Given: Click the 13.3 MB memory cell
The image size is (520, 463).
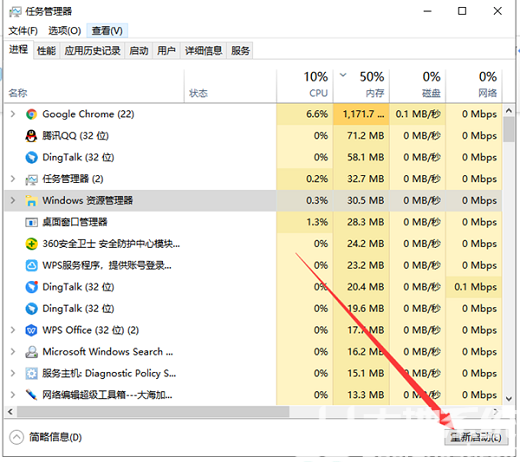Looking at the screenshot, I should pos(361,395).
